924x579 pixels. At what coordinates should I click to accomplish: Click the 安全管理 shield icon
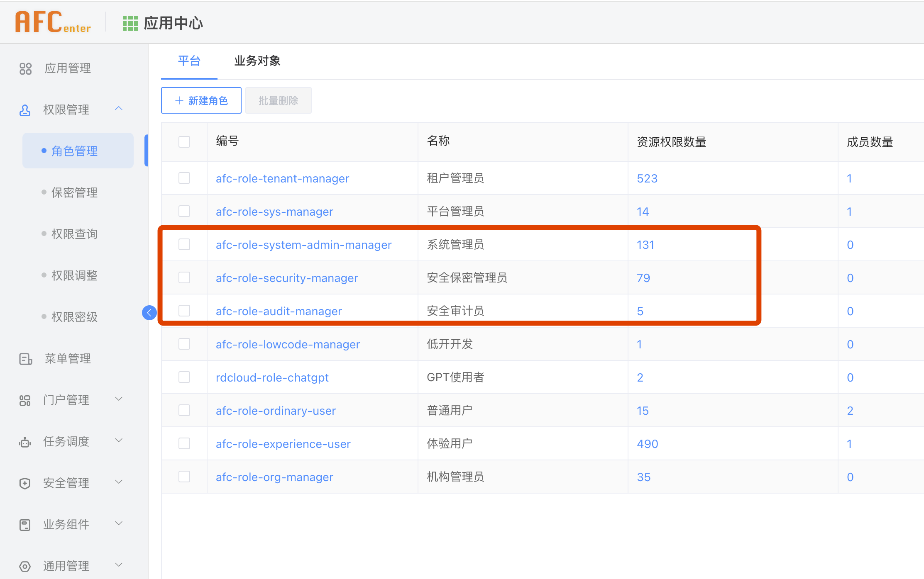coord(25,483)
